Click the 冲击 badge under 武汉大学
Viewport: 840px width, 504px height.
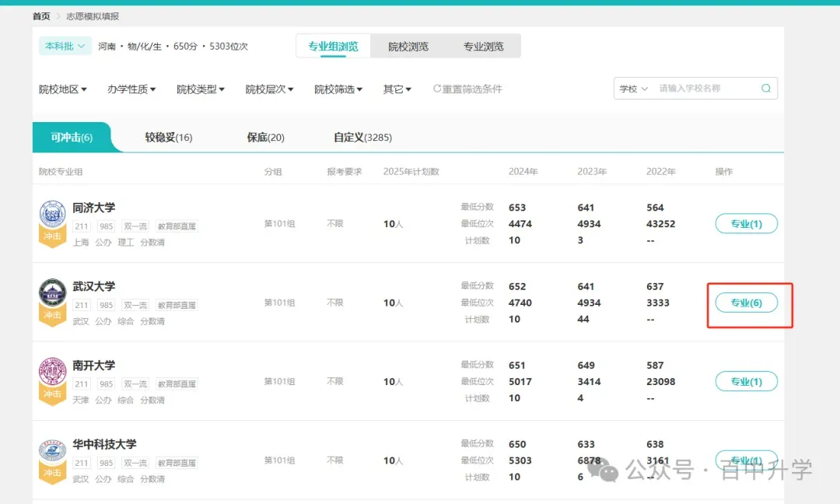point(53,315)
